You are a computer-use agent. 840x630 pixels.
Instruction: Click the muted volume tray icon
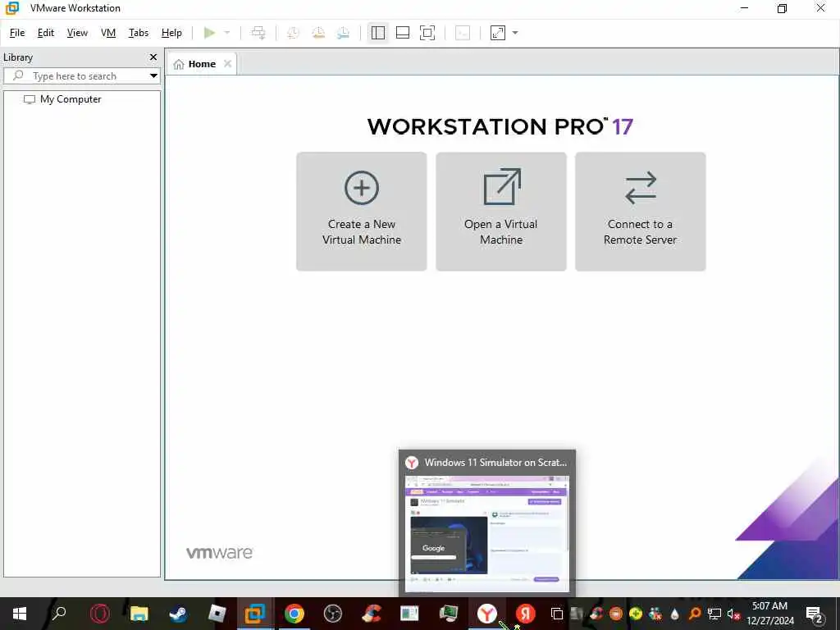coord(733,614)
